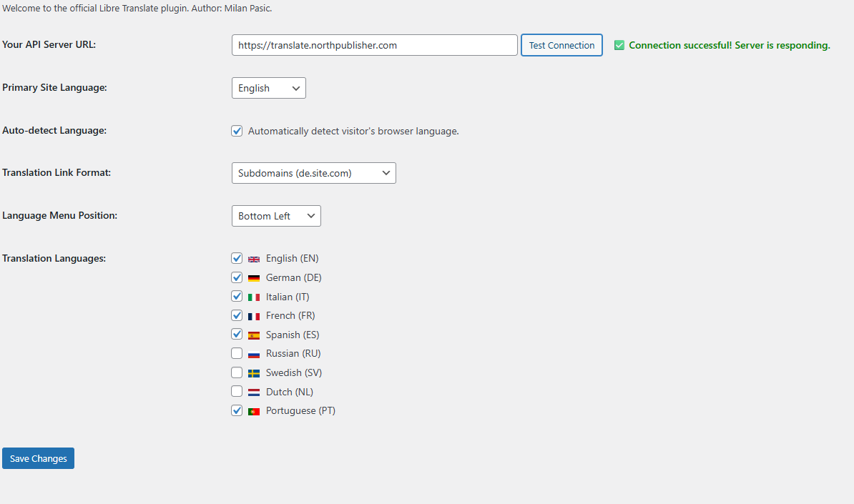Image resolution: width=854 pixels, height=504 pixels.
Task: Click the British flag icon next to English
Action: coord(254,258)
